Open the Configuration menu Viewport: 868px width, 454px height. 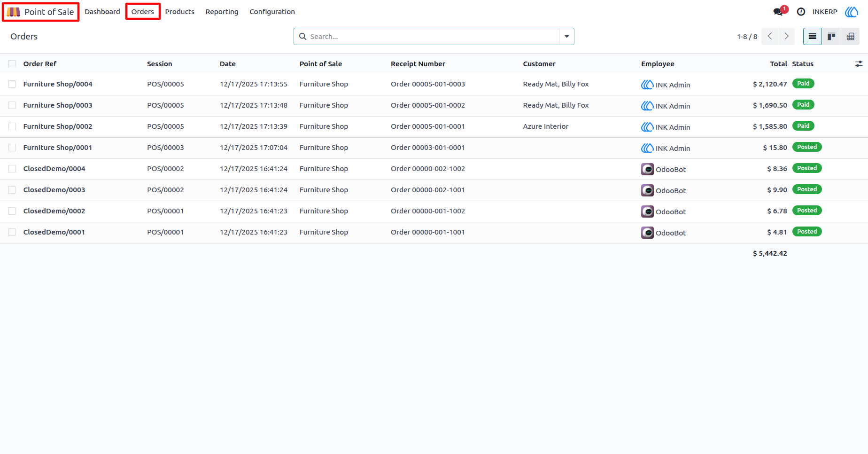(272, 12)
